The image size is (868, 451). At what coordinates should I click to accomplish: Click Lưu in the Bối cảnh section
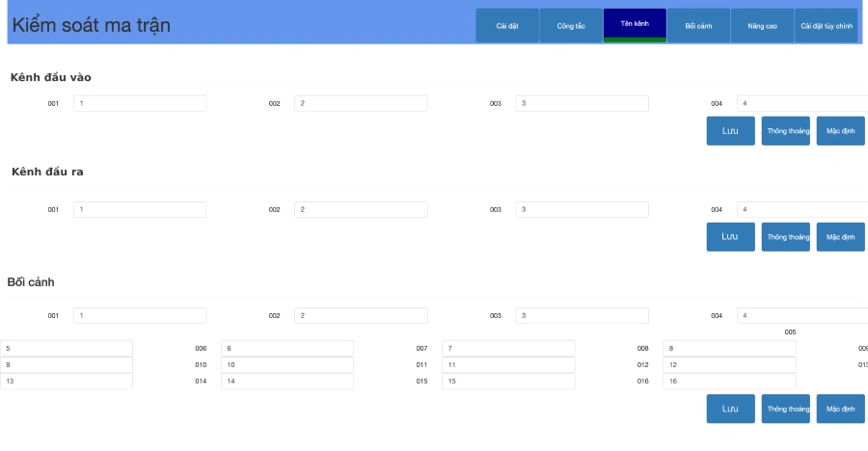(x=730, y=409)
